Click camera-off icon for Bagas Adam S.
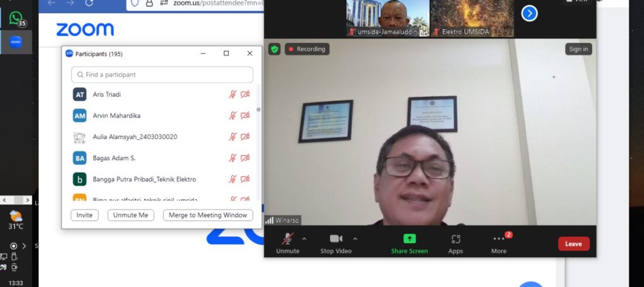Image resolution: width=644 pixels, height=287 pixels. [245, 158]
